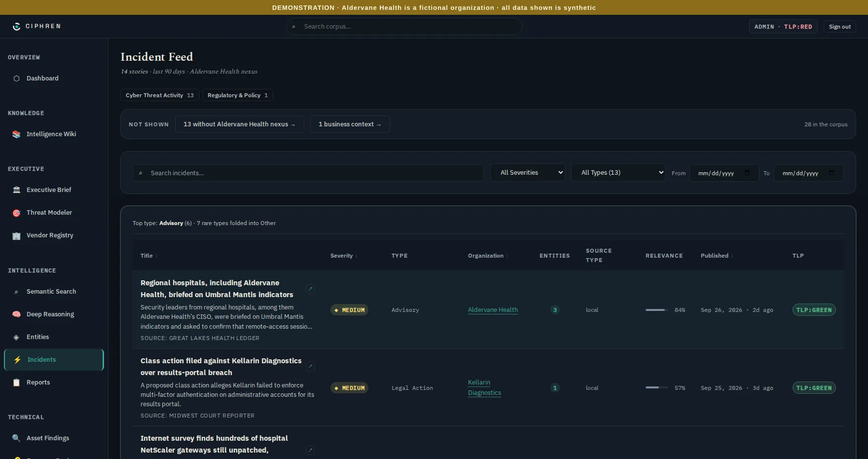Open the Intelligence Wiki books icon

click(x=16, y=134)
